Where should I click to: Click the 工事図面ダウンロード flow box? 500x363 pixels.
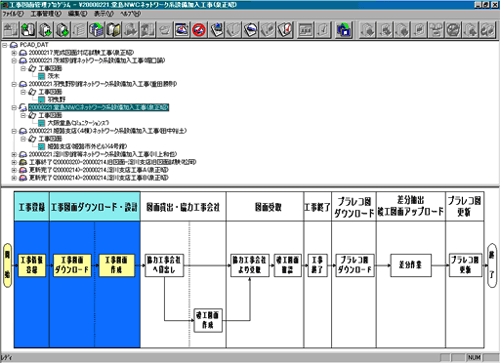(72, 265)
